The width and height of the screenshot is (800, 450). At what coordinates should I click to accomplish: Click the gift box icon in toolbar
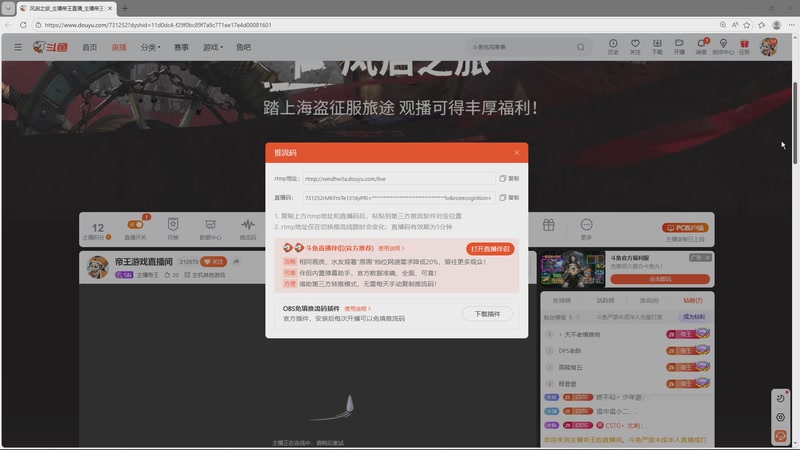pos(548,225)
